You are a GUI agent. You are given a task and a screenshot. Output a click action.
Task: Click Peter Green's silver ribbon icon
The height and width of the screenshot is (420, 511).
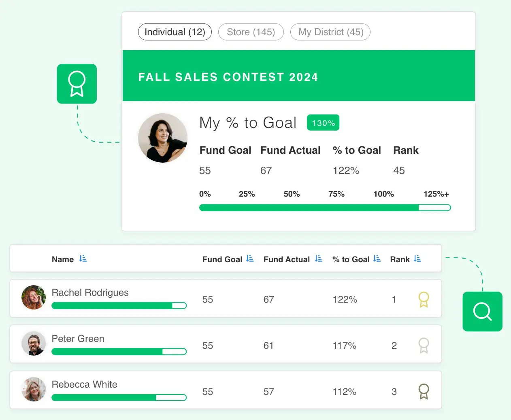coord(424,346)
